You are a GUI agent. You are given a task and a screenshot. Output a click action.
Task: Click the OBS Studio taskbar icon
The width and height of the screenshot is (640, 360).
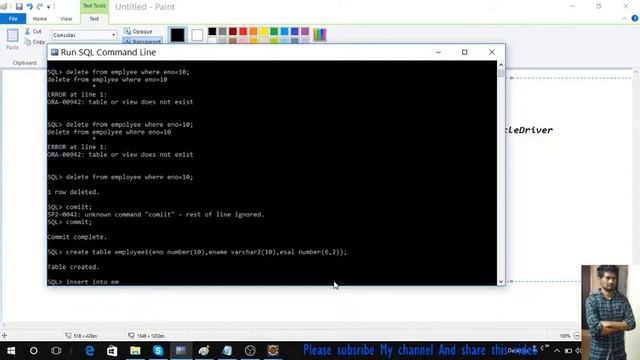(x=250, y=350)
